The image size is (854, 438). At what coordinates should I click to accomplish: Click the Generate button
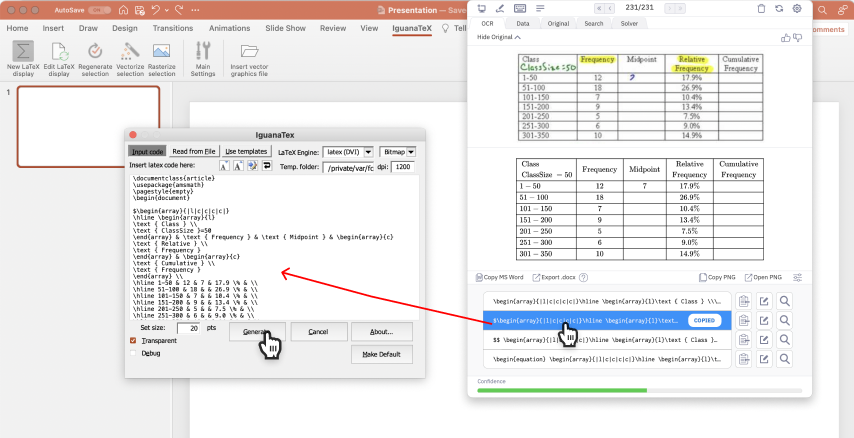(257, 332)
